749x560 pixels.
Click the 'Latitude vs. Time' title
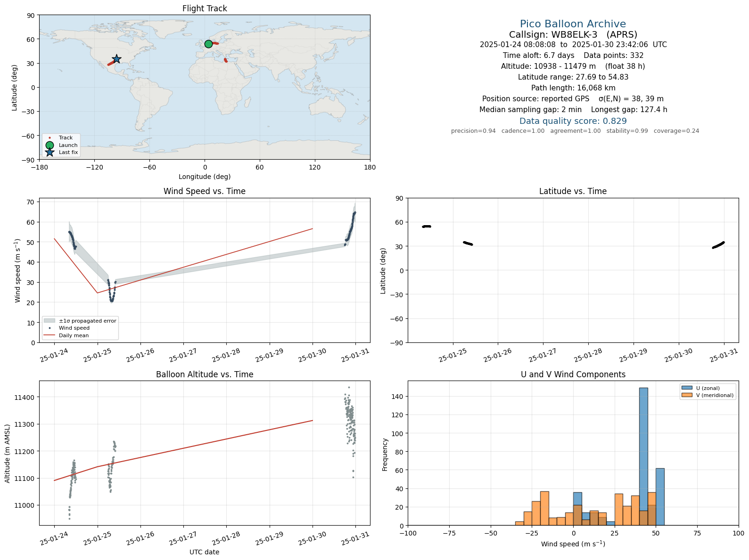(x=573, y=191)
